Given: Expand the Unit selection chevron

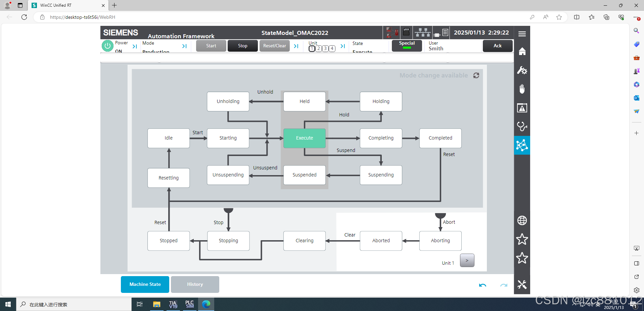Looking at the screenshot, I should [x=342, y=46].
